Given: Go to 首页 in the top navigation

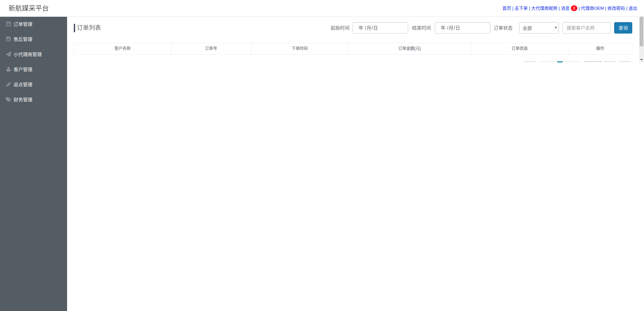Looking at the screenshot, I should (x=506, y=8).
